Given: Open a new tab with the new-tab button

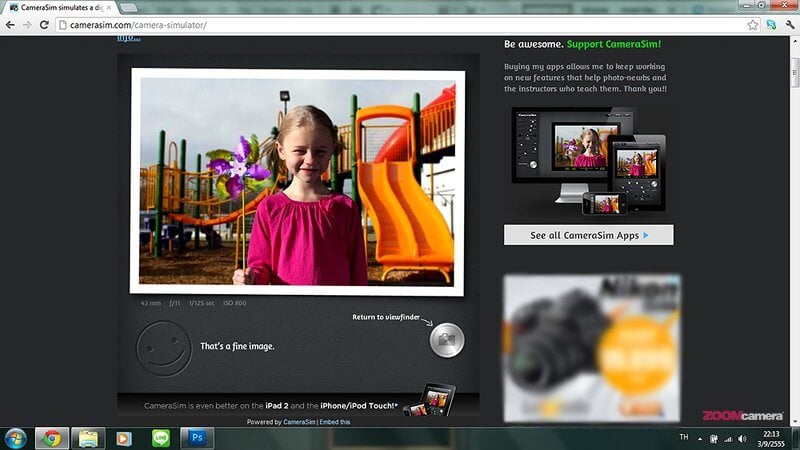Looking at the screenshot, I should point(128,8).
